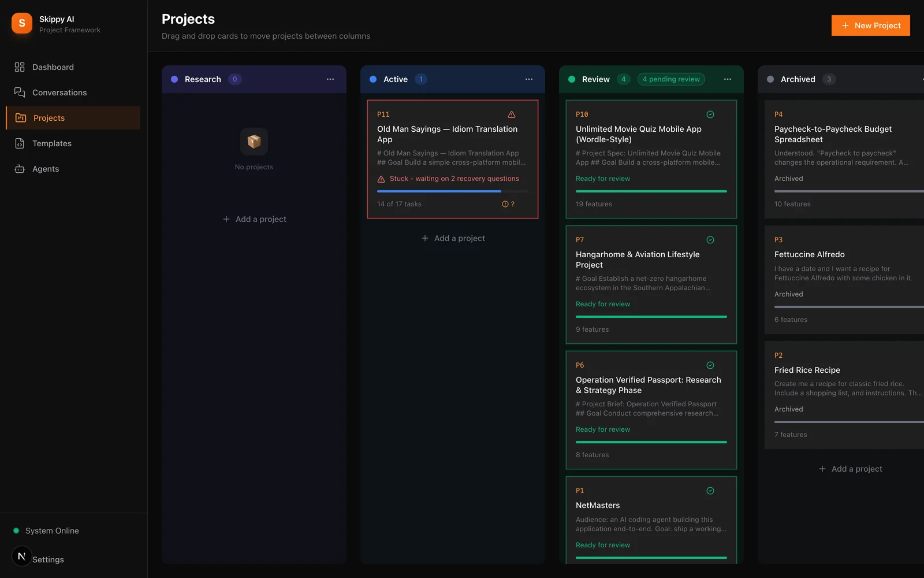The height and width of the screenshot is (578, 924).
Task: Click the Projects kanban icon in sidebar
Action: click(21, 118)
